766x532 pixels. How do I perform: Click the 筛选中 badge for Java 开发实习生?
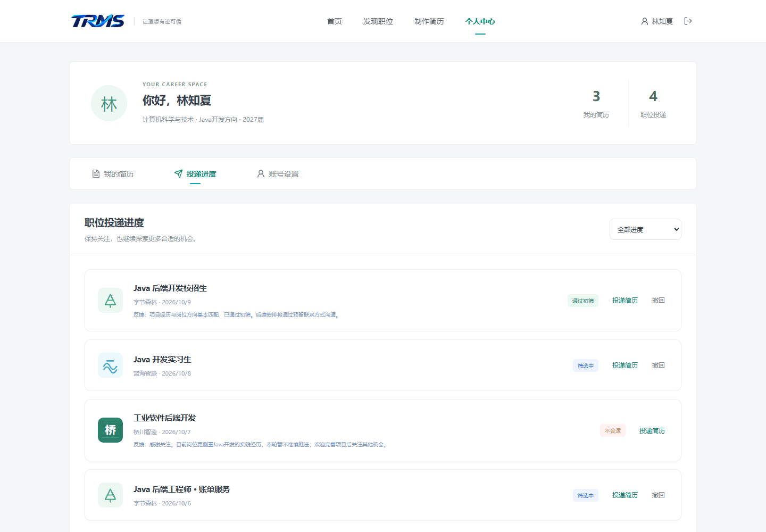586,365
